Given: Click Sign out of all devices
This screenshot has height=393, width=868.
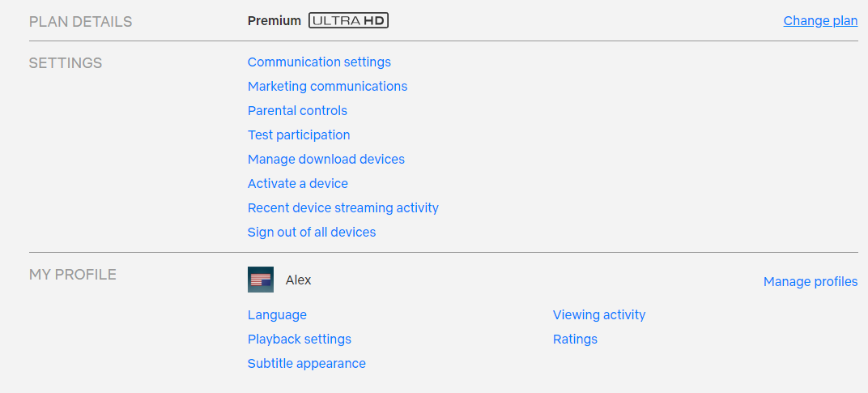Looking at the screenshot, I should [x=312, y=233].
